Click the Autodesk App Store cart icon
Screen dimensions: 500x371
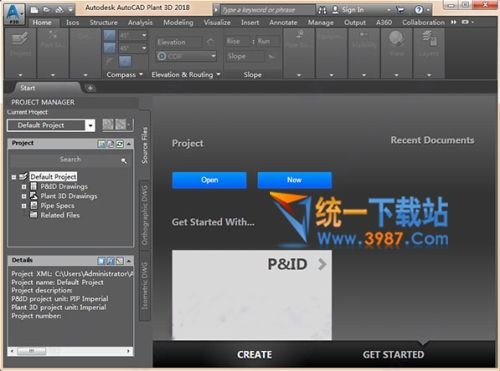[400, 10]
